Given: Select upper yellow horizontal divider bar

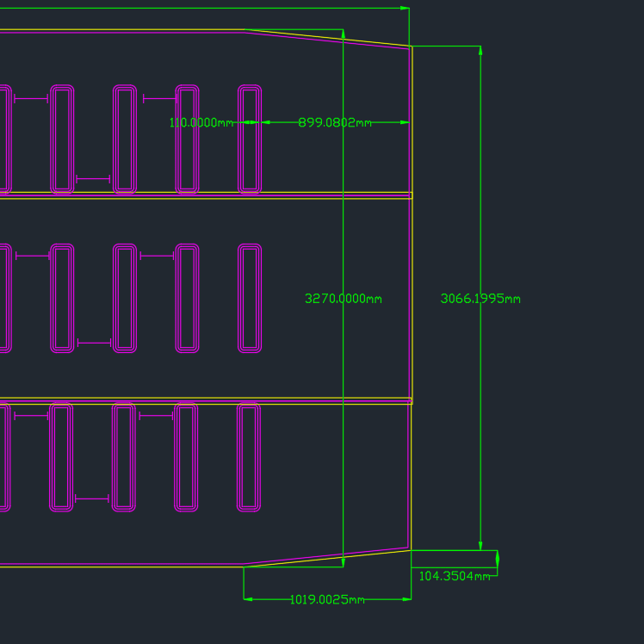Looking at the screenshot, I should tap(207, 195).
